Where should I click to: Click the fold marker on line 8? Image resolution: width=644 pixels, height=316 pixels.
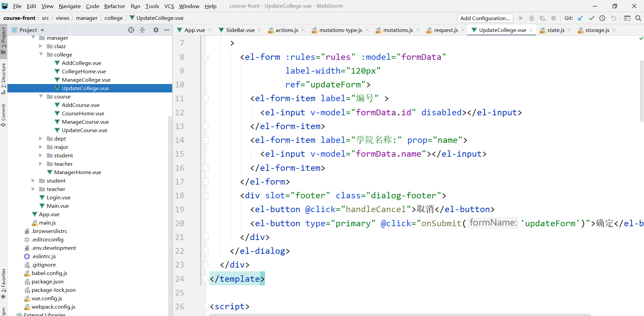click(206, 57)
